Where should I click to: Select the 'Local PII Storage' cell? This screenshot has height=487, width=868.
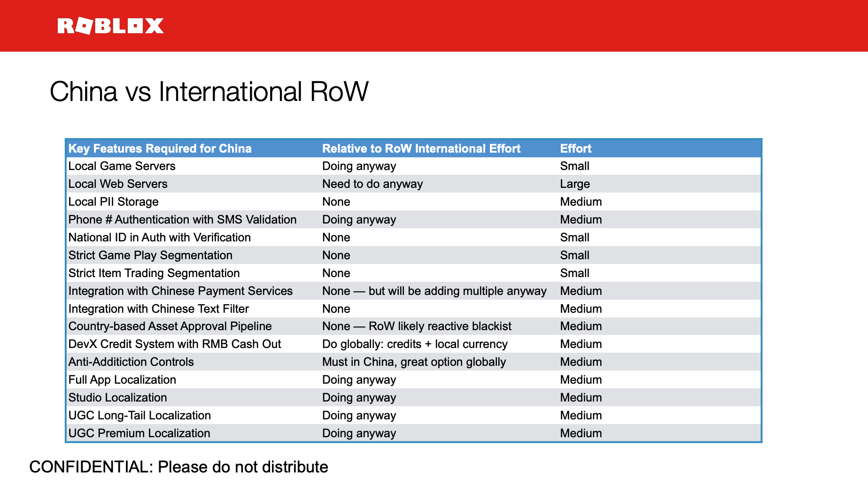click(114, 202)
